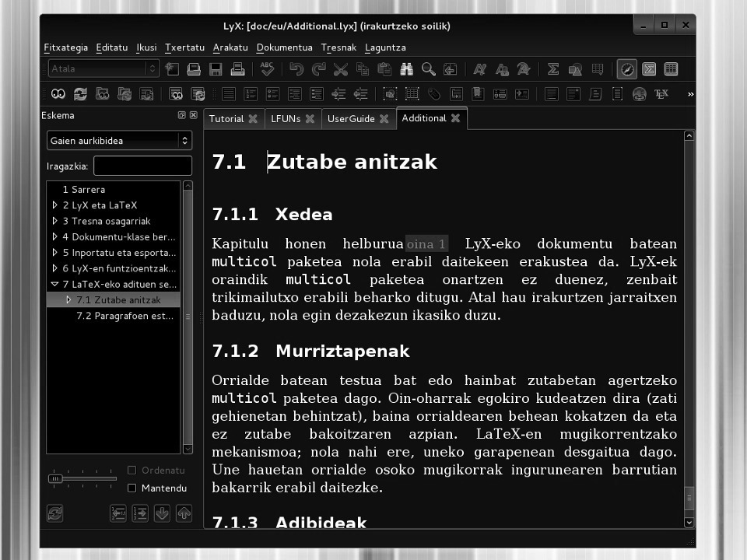This screenshot has height=560, width=747.
Task: Click the outline depth slider handle
Action: click(x=55, y=478)
